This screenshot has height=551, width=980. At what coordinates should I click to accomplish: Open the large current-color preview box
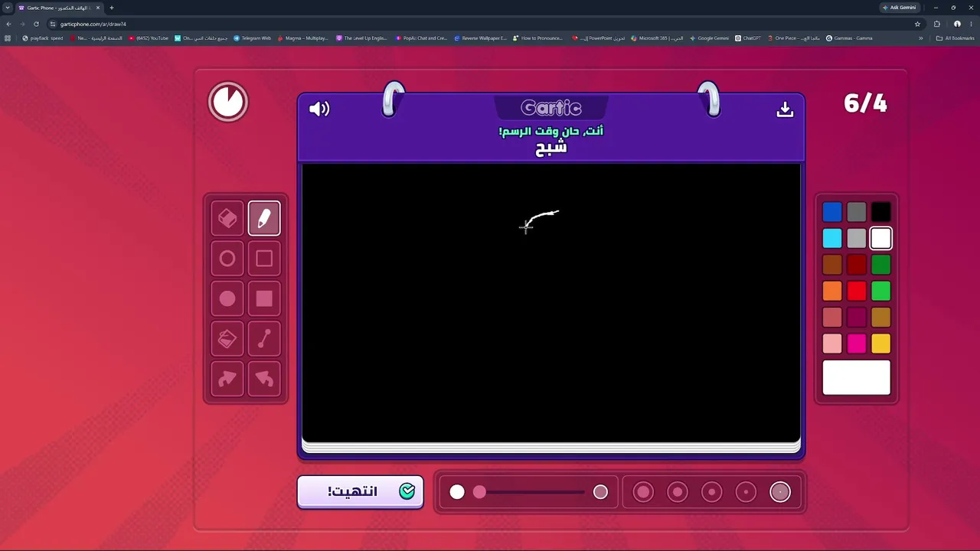[857, 378]
